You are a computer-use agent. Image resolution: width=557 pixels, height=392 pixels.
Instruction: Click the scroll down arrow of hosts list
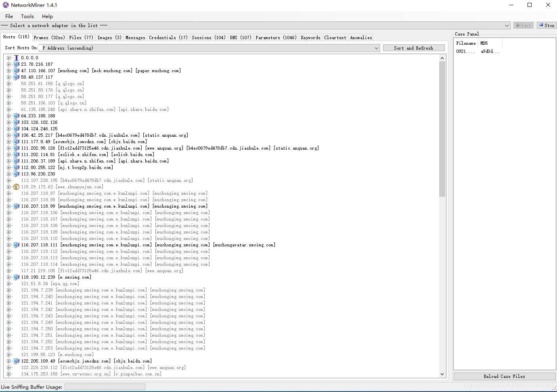click(442, 374)
